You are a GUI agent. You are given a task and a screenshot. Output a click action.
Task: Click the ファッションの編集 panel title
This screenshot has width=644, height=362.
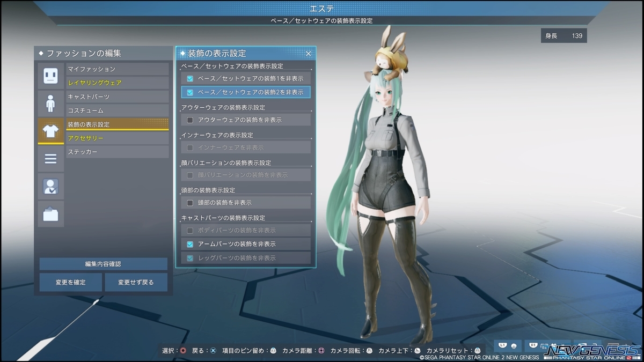point(84,54)
